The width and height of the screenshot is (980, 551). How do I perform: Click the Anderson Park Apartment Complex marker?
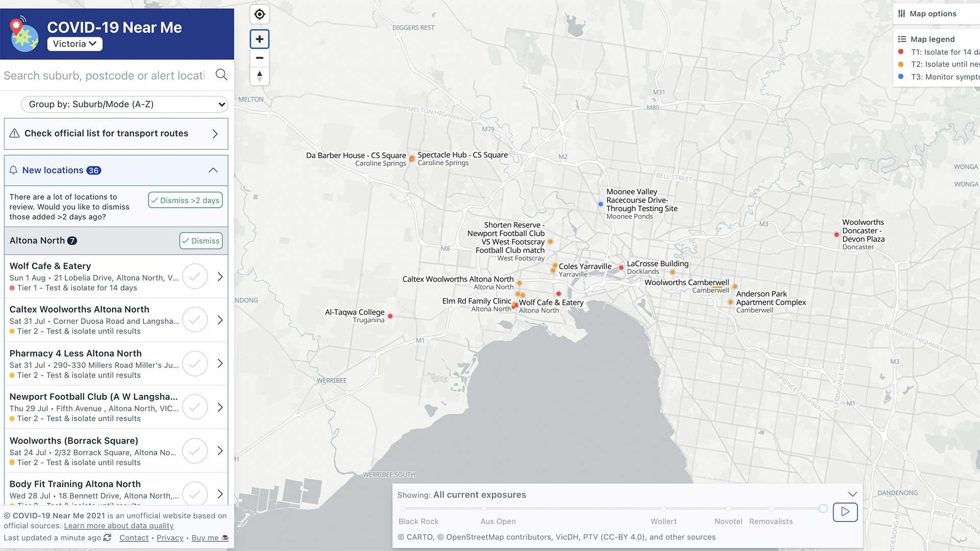click(730, 302)
